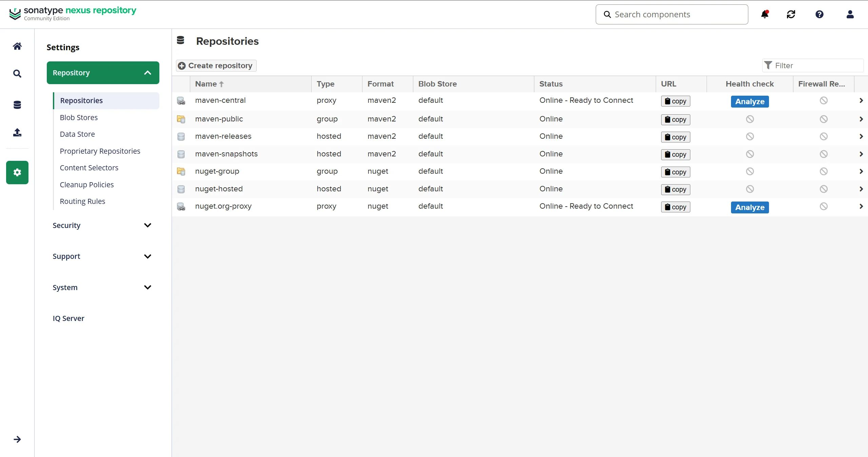Click the maven-public group folder icon
This screenshot has height=457, width=868.
(181, 119)
